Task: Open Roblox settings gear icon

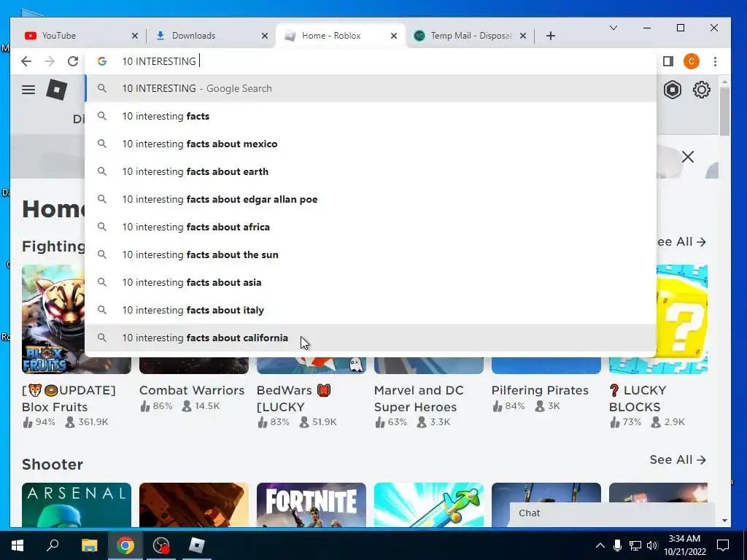Action: (x=701, y=90)
